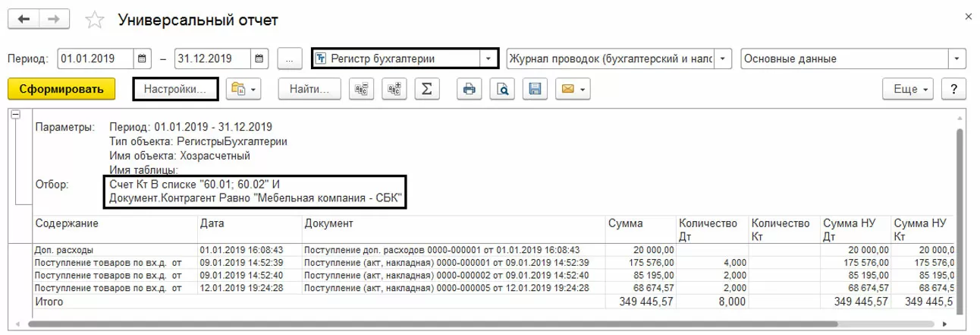Click the Содержание column header

tap(115, 229)
